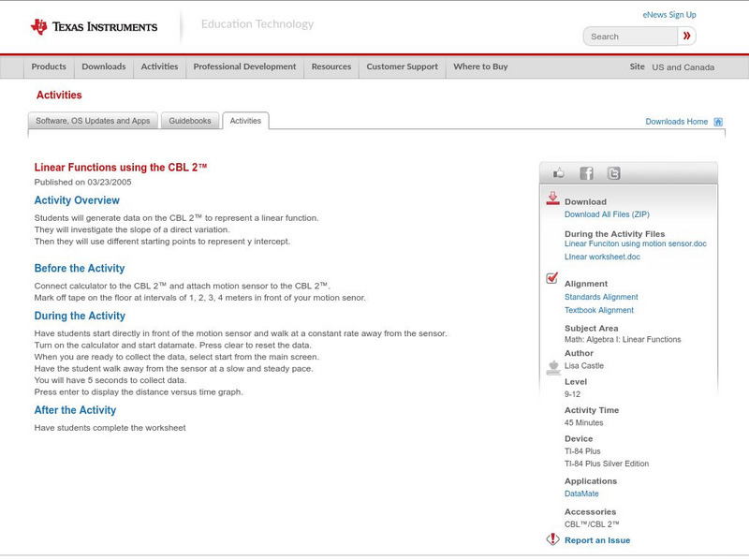Open the Where to Buy menu

pyautogui.click(x=480, y=66)
